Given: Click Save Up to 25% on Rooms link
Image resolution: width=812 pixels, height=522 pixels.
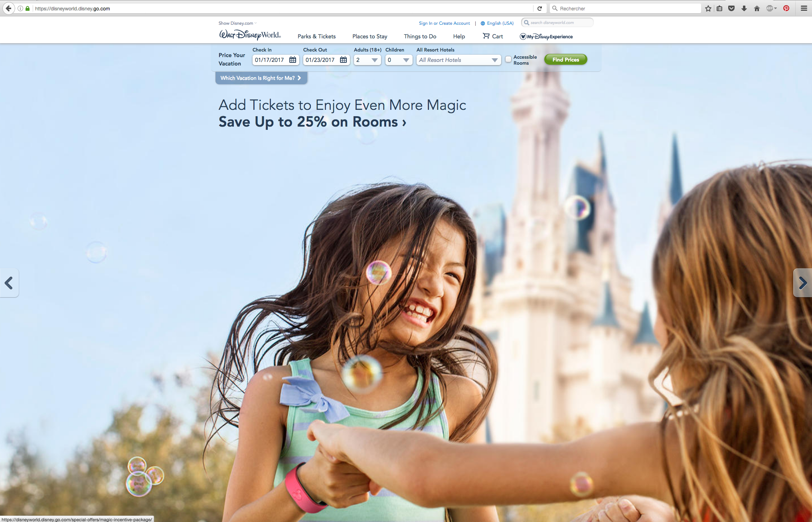Looking at the screenshot, I should (x=312, y=122).
